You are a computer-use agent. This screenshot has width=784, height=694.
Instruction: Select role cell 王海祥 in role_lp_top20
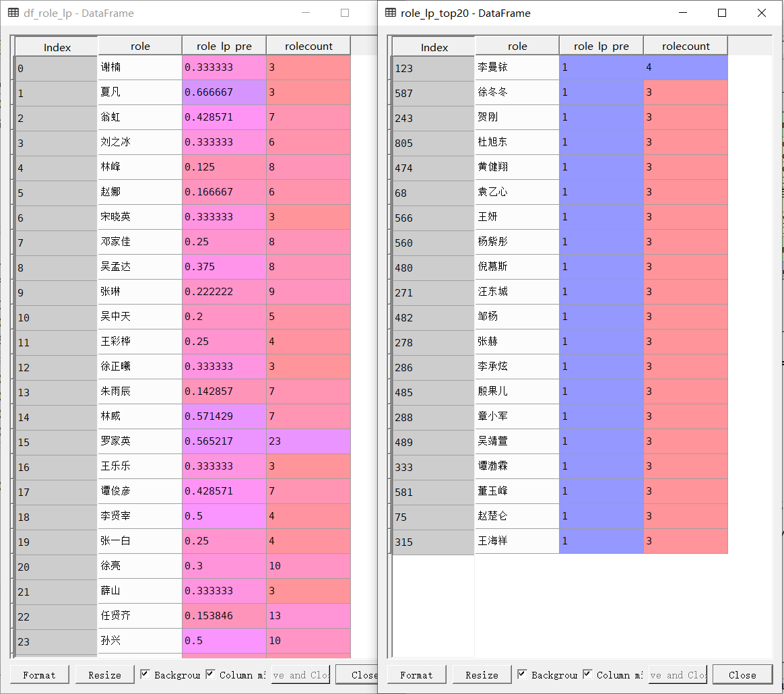(x=517, y=541)
